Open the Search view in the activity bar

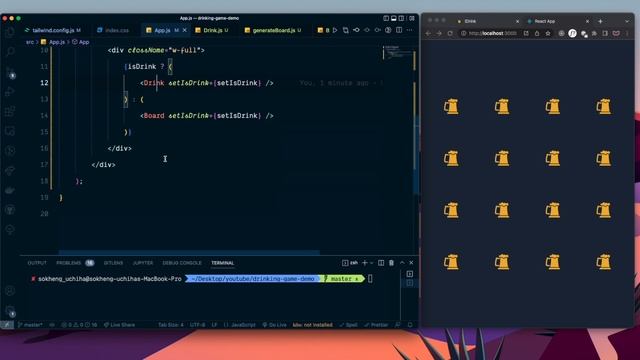(x=10, y=51)
